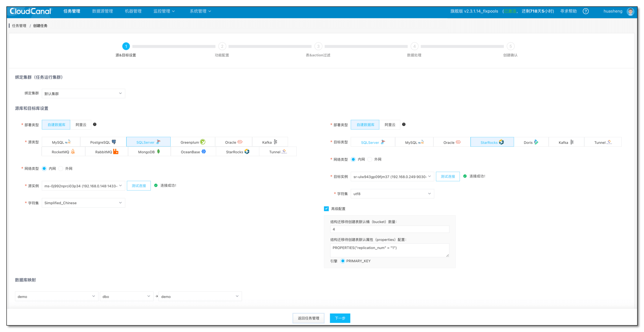Select MySQL as source type
Screen dimensions: 644x332
[x=61, y=142]
